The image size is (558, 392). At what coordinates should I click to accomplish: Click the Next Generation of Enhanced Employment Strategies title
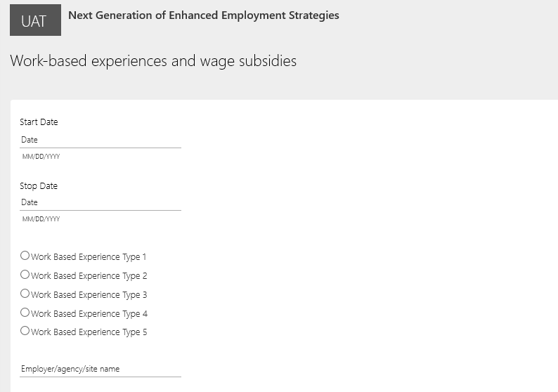pyautogui.click(x=203, y=15)
